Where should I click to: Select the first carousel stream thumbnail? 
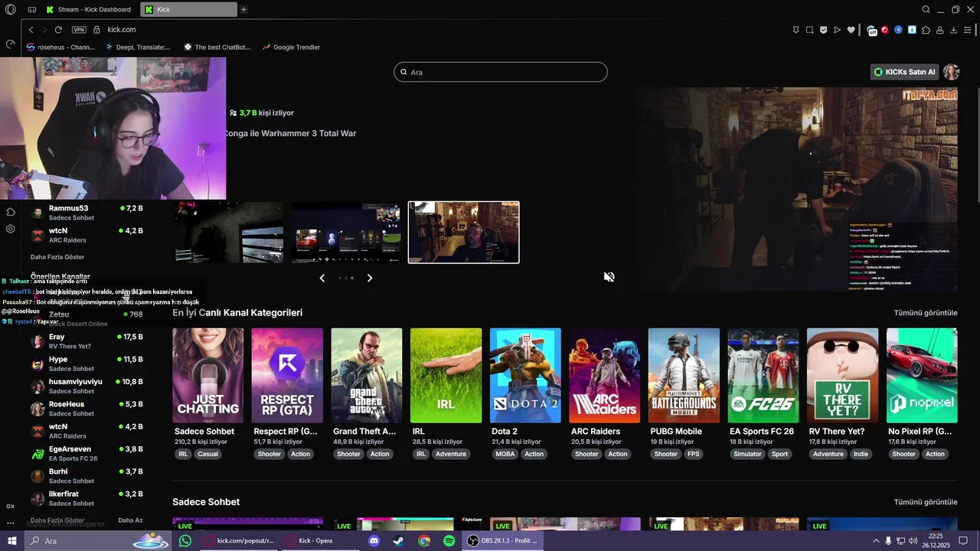pyautogui.click(x=228, y=233)
